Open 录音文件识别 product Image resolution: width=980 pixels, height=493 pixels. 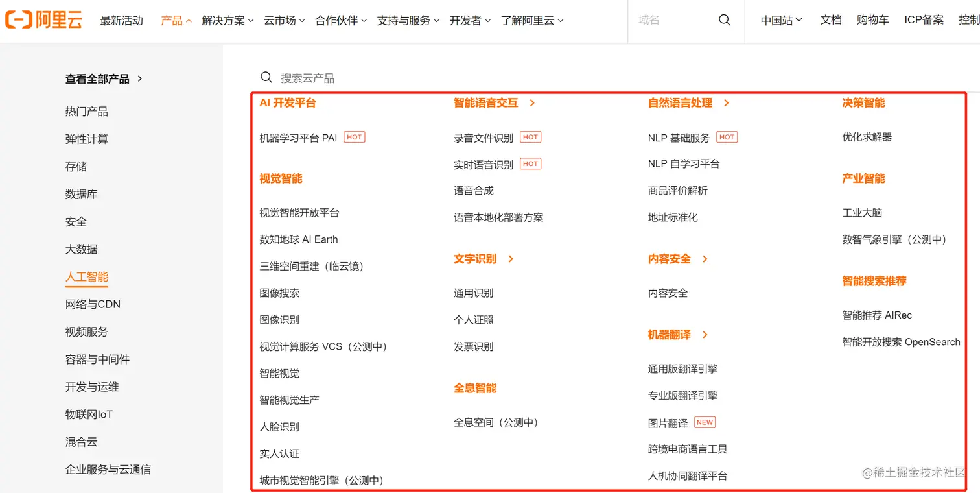(484, 138)
